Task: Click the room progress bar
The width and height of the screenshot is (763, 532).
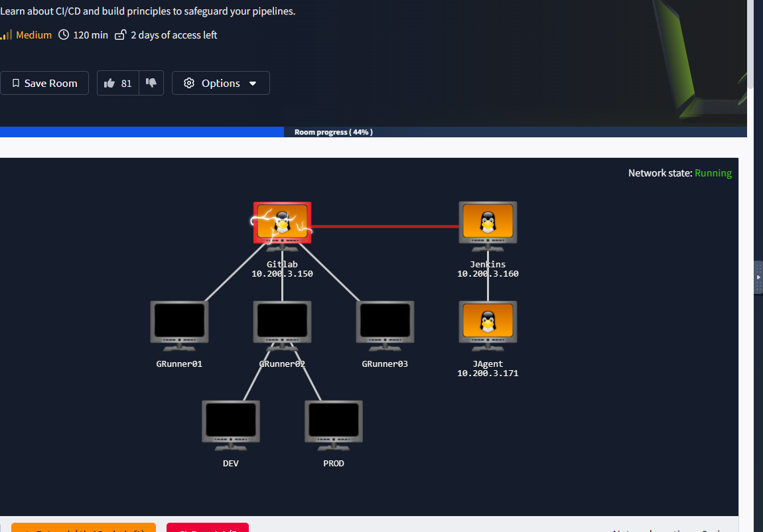Action: coord(374,132)
